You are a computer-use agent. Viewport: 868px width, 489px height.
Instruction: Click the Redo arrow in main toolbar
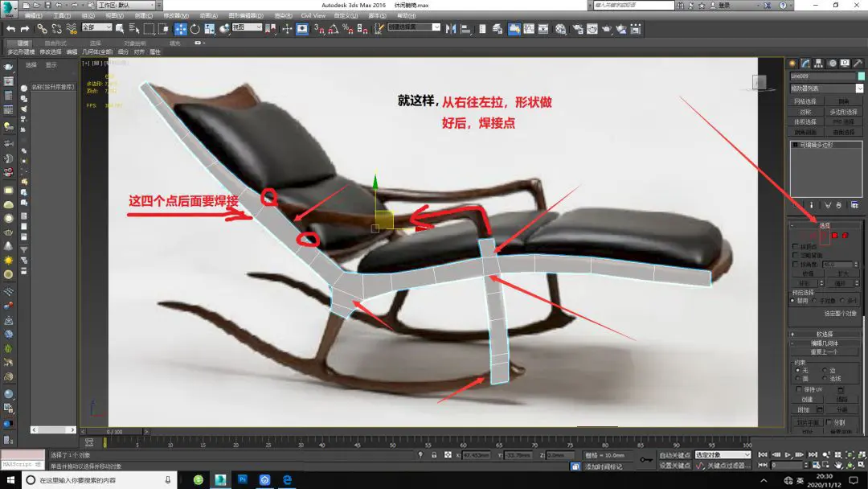coord(25,29)
